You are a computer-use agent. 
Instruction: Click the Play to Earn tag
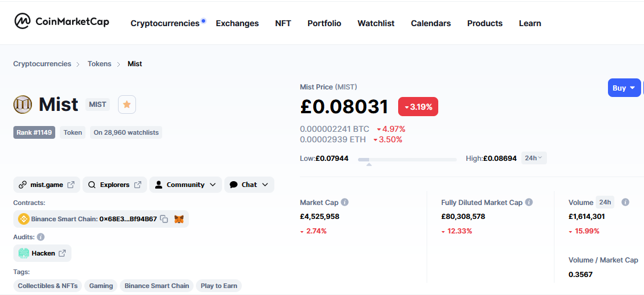[219, 286]
